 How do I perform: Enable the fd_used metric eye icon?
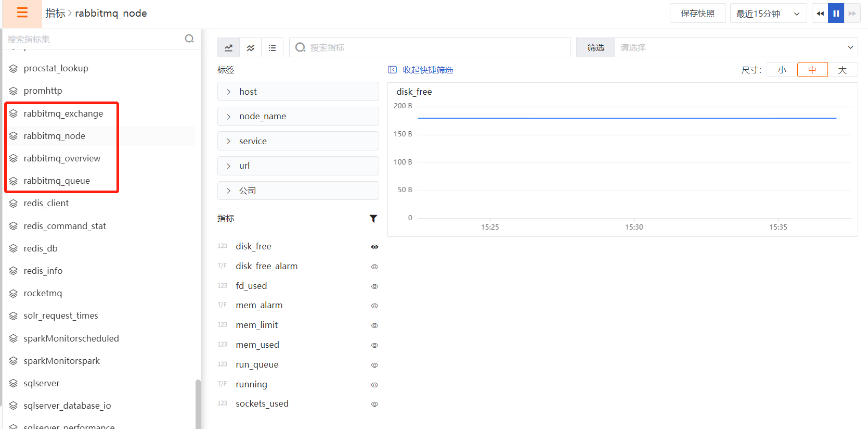[374, 286]
